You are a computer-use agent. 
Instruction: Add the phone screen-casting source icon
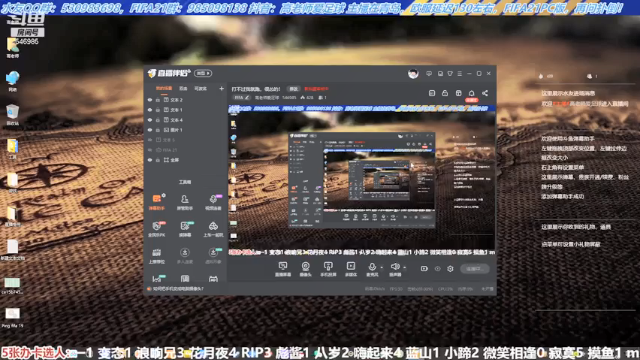coord(328,269)
